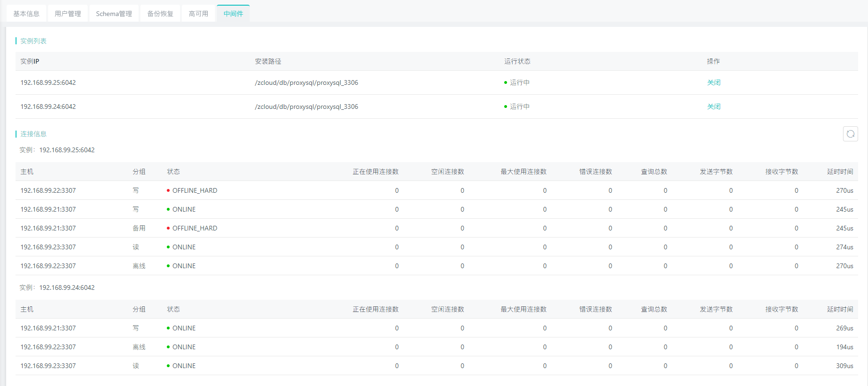Click the 实例列表 section heading
868x386 pixels.
(33, 41)
